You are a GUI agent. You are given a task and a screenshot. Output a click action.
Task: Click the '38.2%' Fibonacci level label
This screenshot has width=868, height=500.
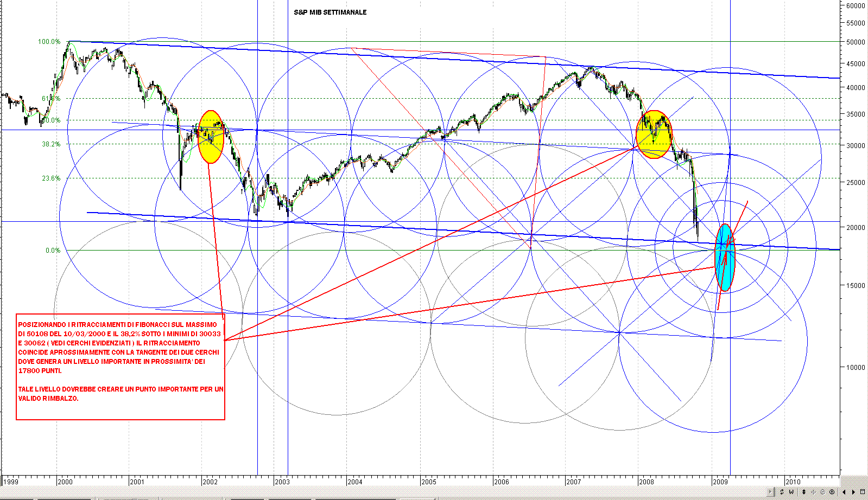pyautogui.click(x=51, y=144)
